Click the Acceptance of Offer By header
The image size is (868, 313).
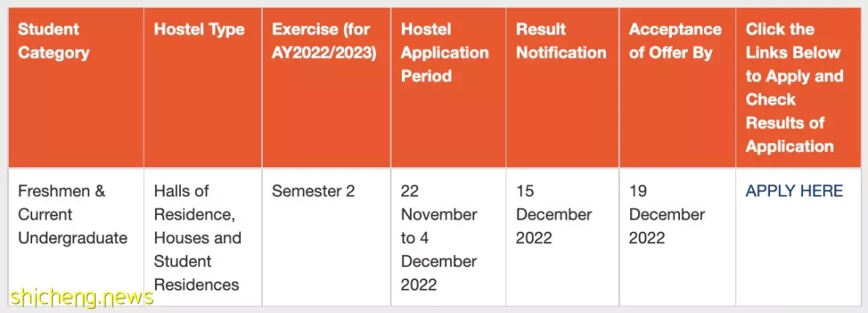tap(678, 88)
